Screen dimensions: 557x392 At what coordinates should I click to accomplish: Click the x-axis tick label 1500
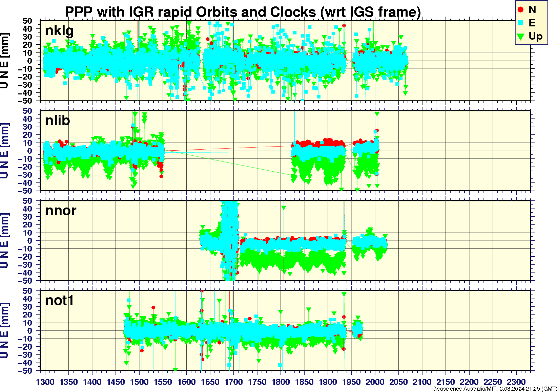[139, 382]
